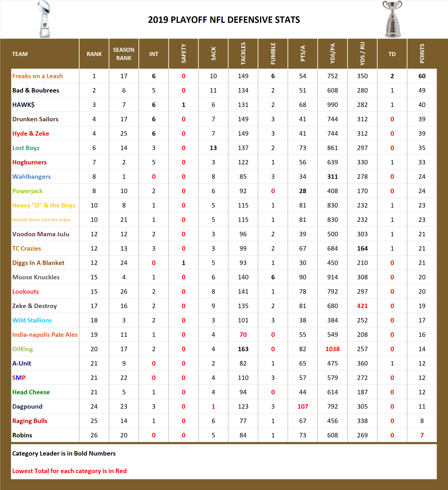Click the bold 60 points leader value
Screen dimensions: 448x490
[x=422, y=76]
